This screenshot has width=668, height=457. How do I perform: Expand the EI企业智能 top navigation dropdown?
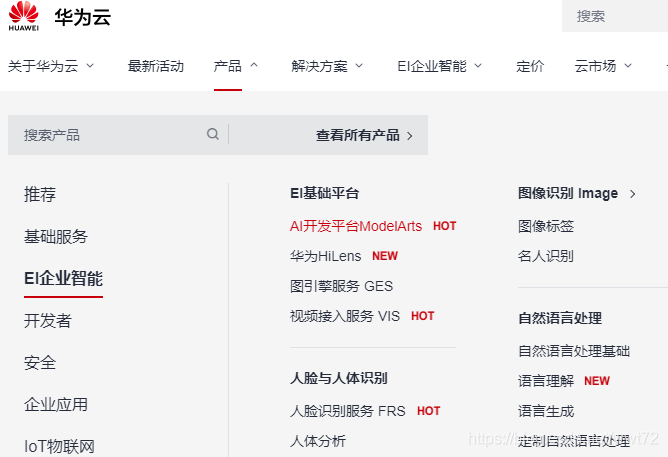click(x=478, y=66)
